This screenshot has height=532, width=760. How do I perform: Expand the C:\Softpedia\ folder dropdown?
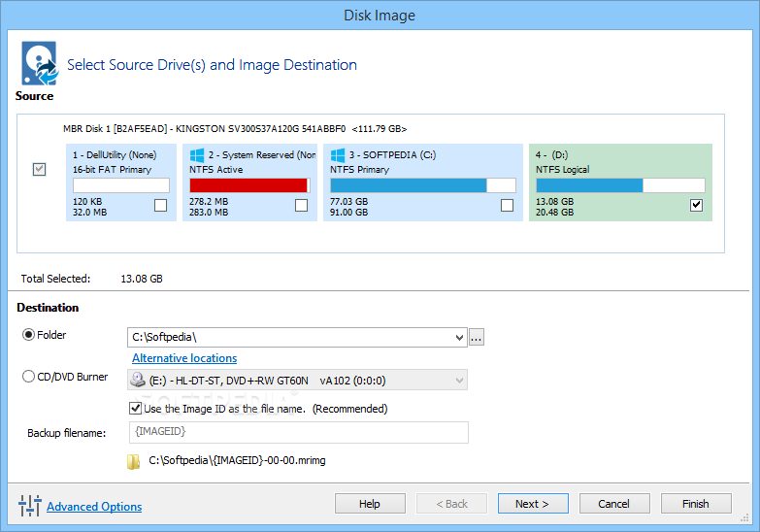click(x=459, y=338)
